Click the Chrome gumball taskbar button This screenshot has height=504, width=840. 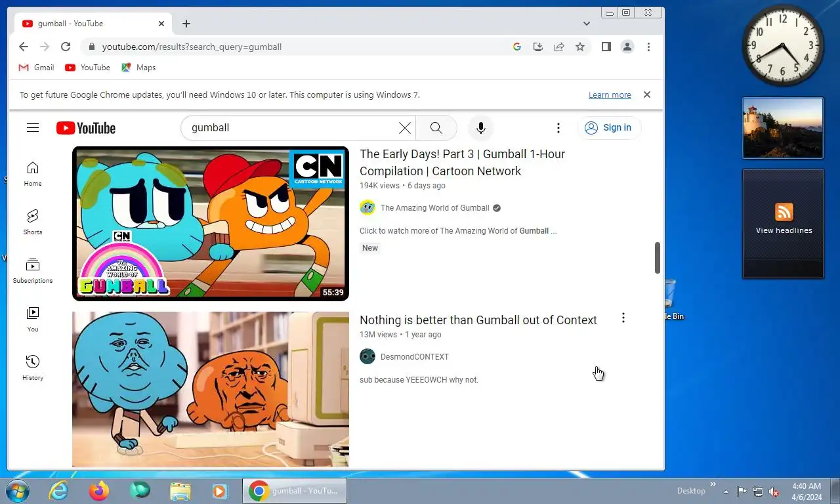(295, 491)
